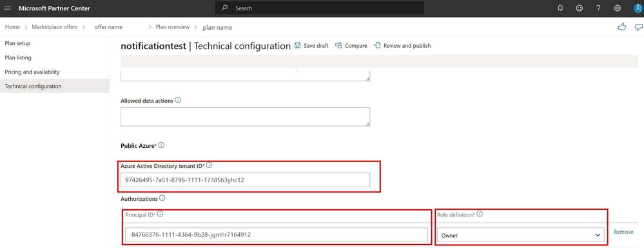This screenshot has height=248, width=644.
Task: Open Pricing and availability page
Action: click(x=32, y=72)
